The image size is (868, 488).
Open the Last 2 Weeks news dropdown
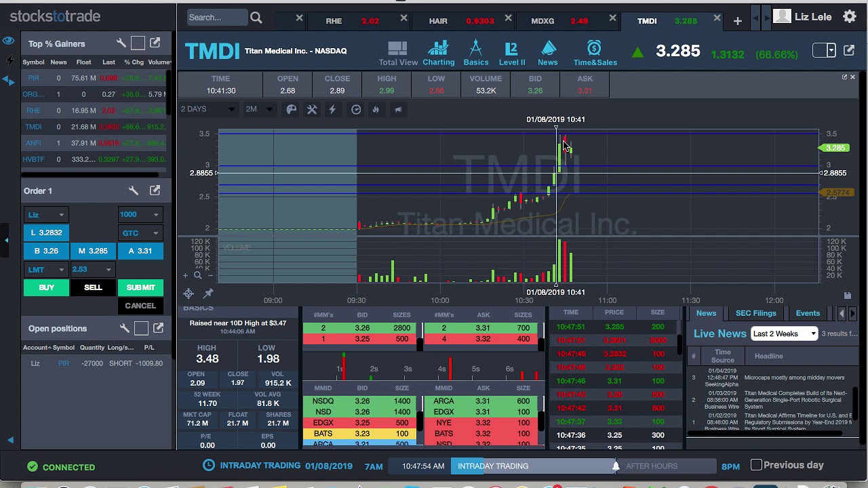(784, 333)
